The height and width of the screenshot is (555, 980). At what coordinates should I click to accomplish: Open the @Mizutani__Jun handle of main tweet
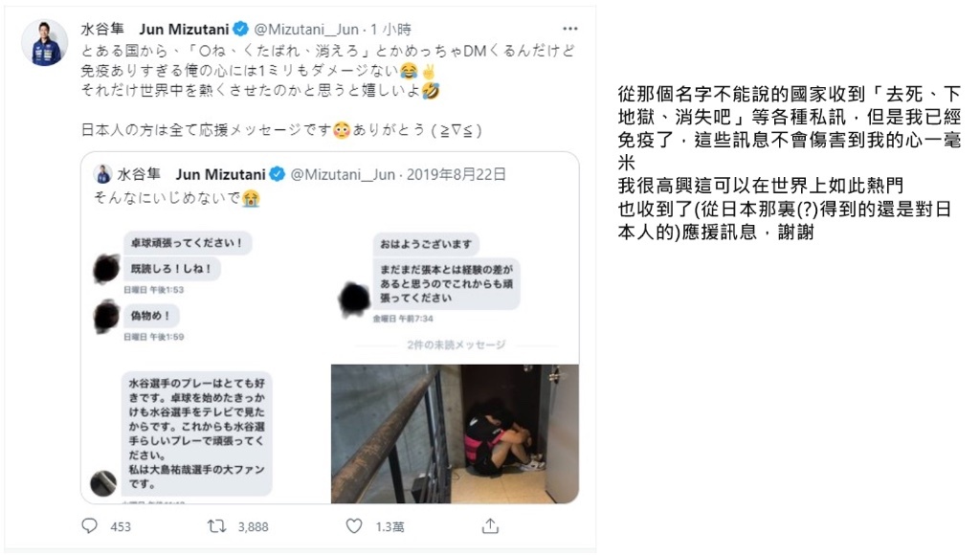point(305,29)
